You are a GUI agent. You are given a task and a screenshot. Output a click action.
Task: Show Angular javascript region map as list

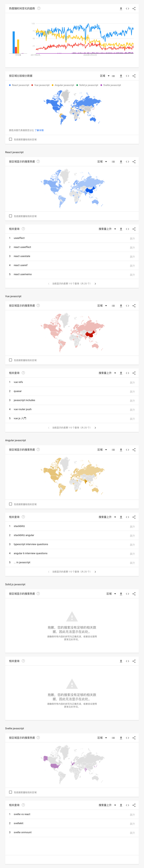coord(113,450)
